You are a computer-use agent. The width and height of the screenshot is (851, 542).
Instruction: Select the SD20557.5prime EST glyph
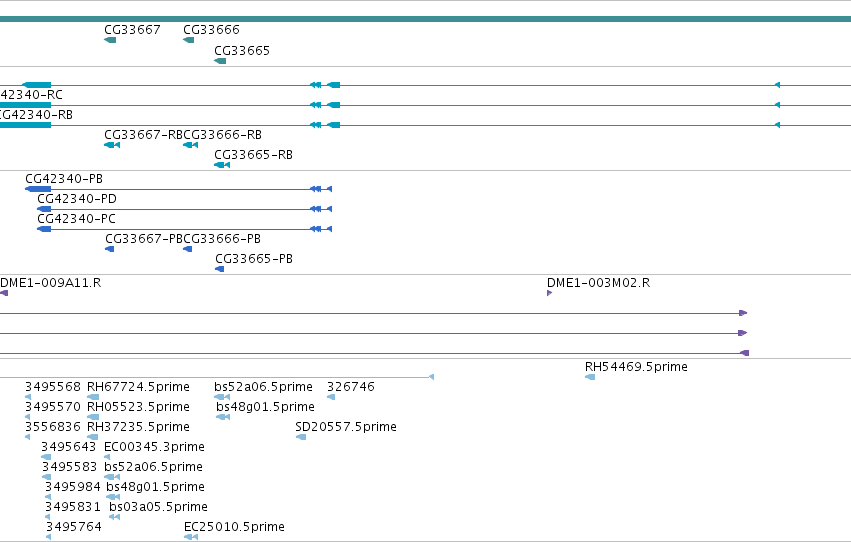301,437
